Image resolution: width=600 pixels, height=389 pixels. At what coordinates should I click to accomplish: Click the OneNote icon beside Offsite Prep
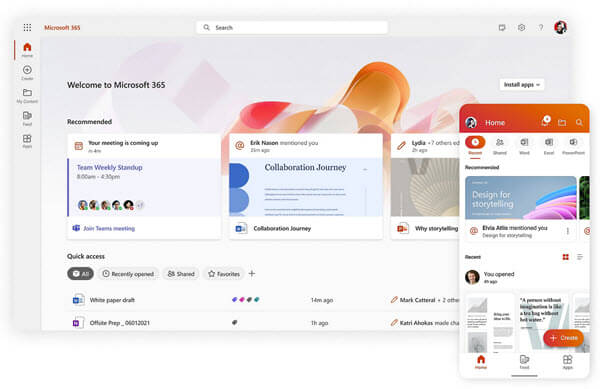(78, 323)
